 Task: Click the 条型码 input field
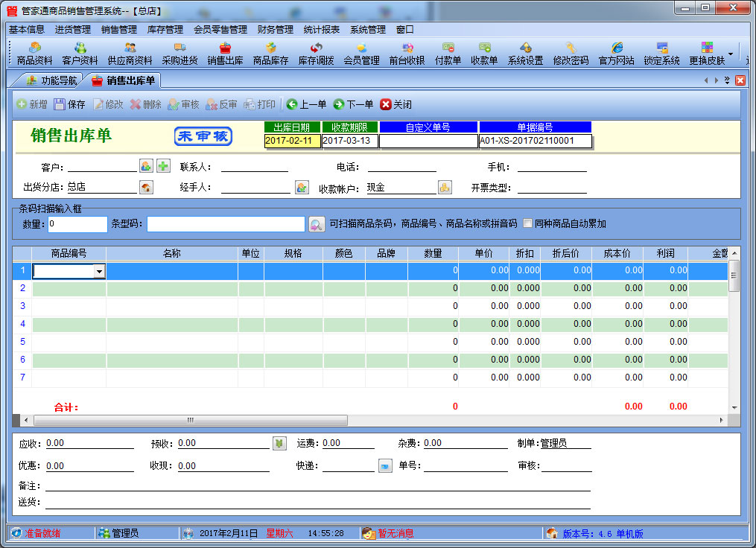[225, 223]
